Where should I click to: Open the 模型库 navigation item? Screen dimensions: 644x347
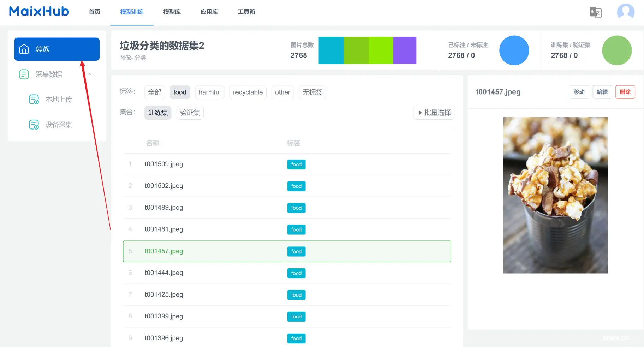pyautogui.click(x=172, y=12)
